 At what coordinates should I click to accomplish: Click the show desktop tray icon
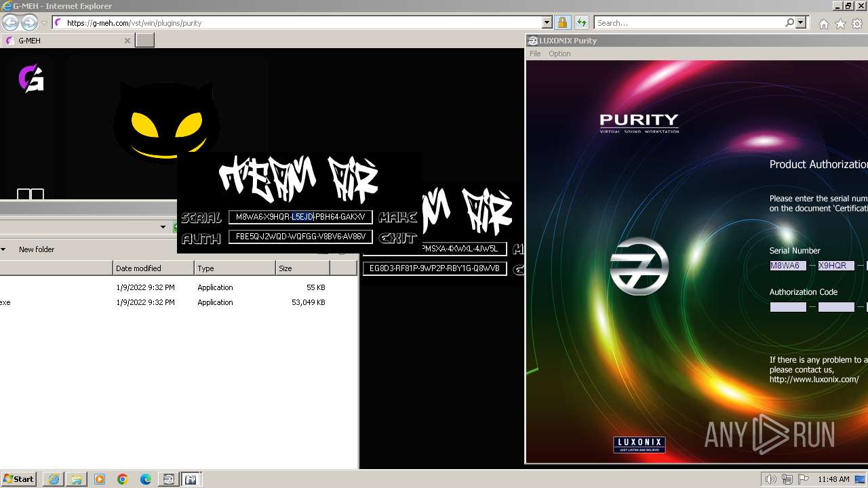click(x=860, y=479)
